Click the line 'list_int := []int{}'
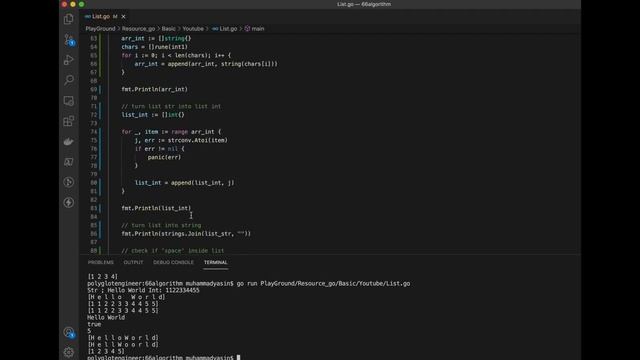Image resolution: width=640 pixels, height=360 pixels. [153, 115]
